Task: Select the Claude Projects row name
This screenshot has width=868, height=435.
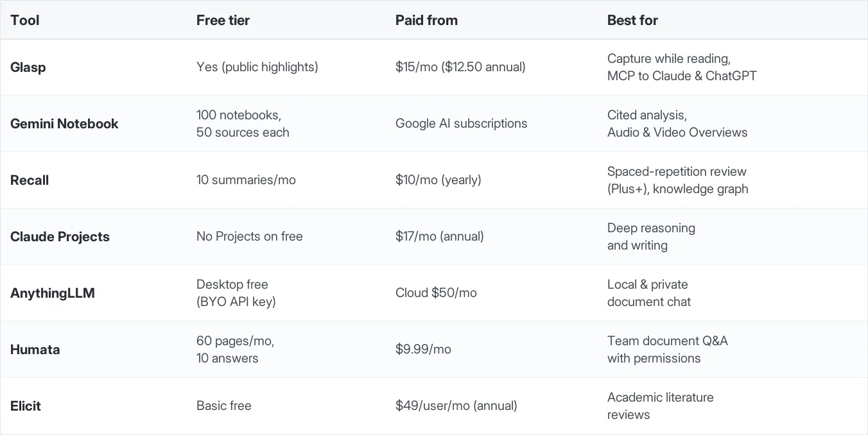Action: pyautogui.click(x=60, y=237)
